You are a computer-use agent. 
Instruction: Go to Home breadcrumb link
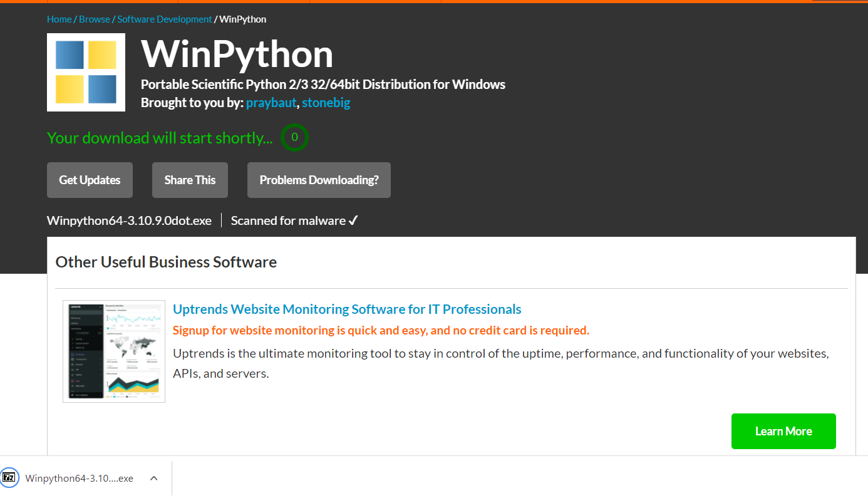[59, 19]
